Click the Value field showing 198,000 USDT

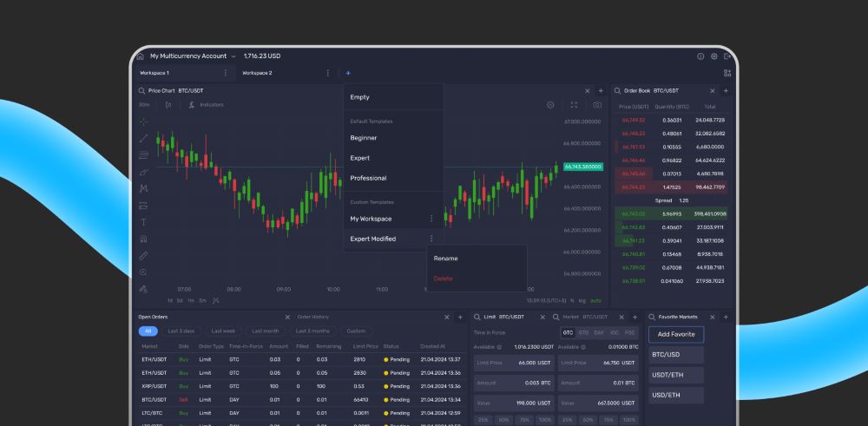[514, 403]
